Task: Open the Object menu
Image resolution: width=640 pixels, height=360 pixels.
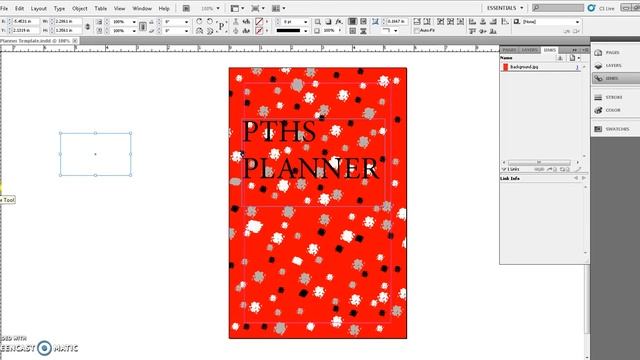Action: click(80, 8)
